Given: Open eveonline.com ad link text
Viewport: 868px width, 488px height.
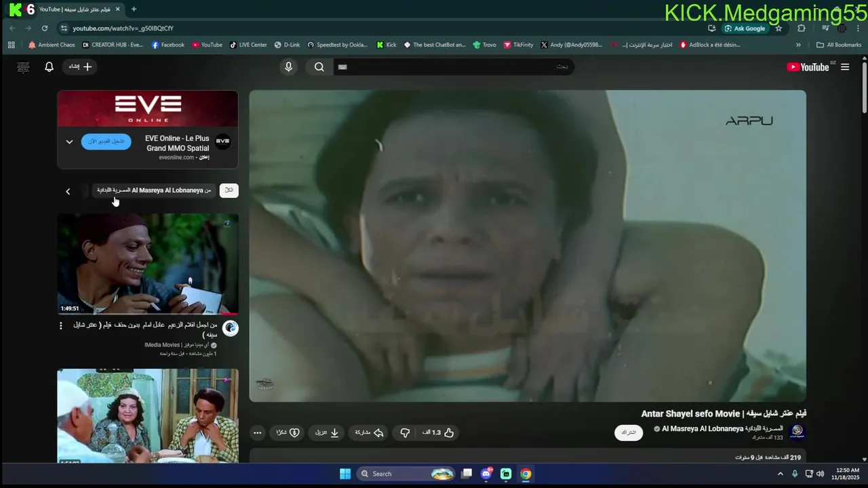Looking at the screenshot, I should point(176,157).
